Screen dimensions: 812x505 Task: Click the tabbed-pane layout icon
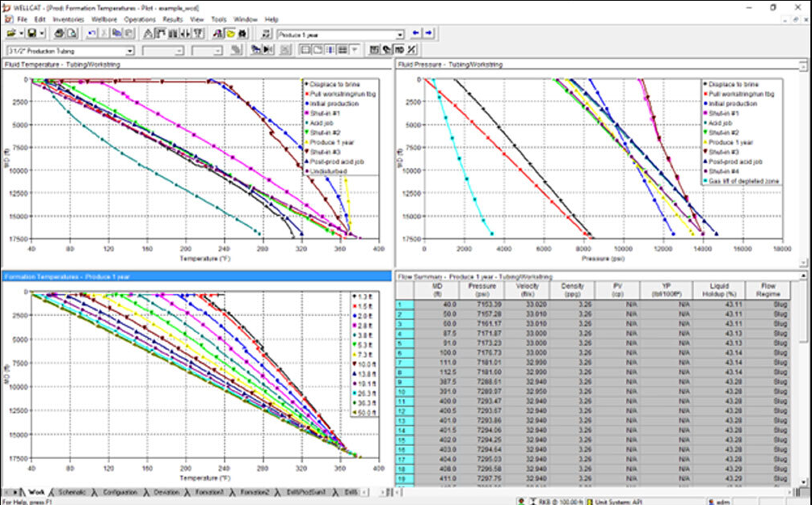(318, 50)
